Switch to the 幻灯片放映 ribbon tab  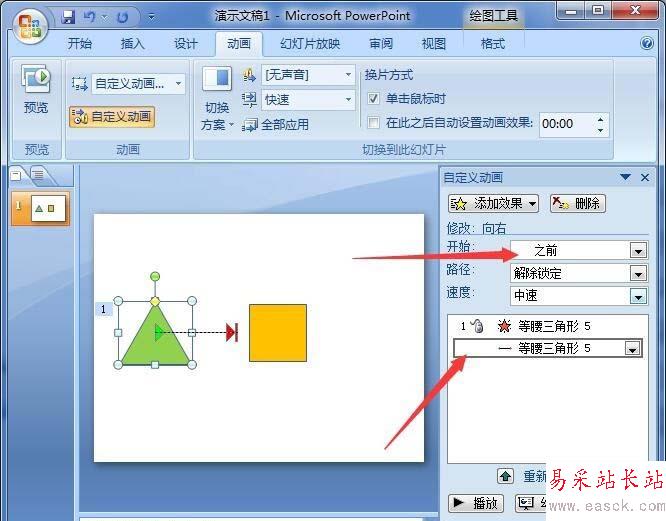[310, 43]
